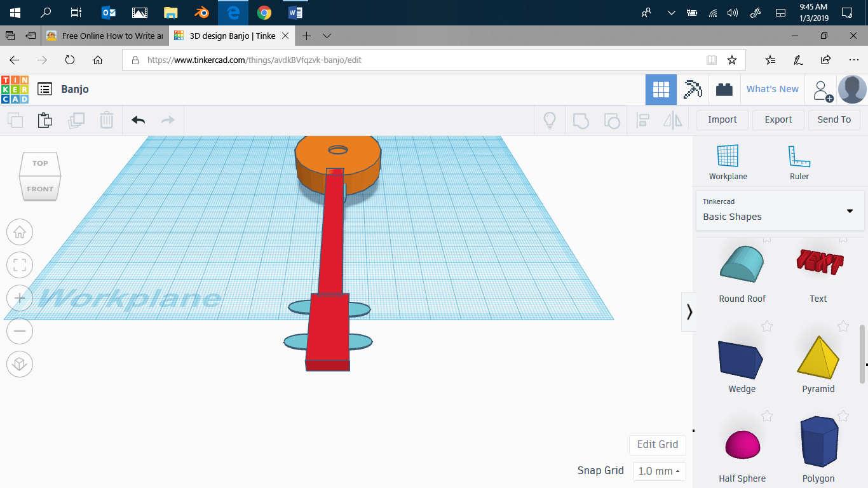The width and height of the screenshot is (868, 488).
Task: Click the Copy tool icon
Action: 15,119
